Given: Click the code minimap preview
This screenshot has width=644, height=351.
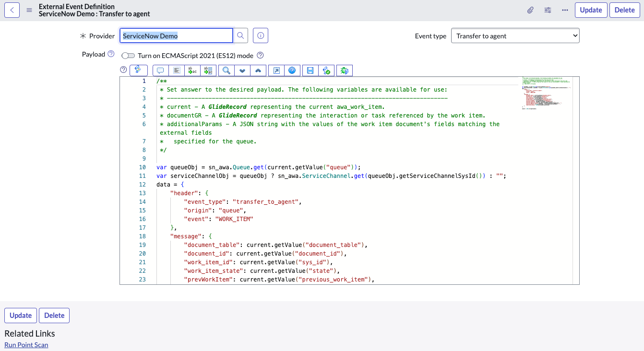Looking at the screenshot, I should (x=546, y=93).
